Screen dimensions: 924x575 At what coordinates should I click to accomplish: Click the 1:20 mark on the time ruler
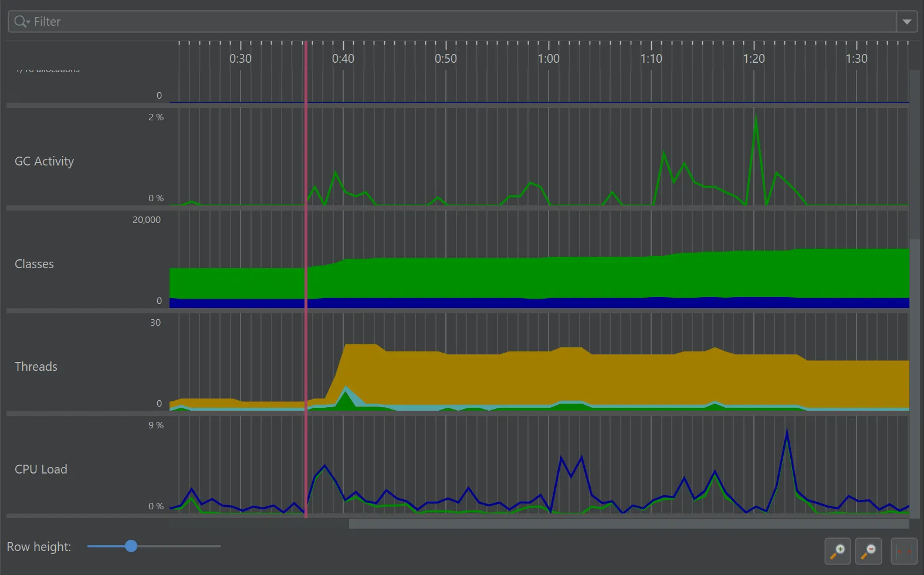(x=754, y=59)
